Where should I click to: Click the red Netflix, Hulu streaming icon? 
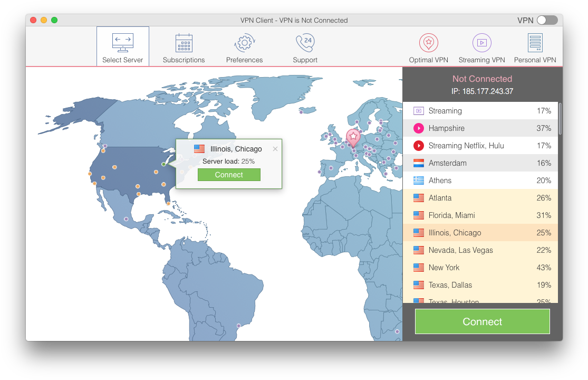click(419, 145)
